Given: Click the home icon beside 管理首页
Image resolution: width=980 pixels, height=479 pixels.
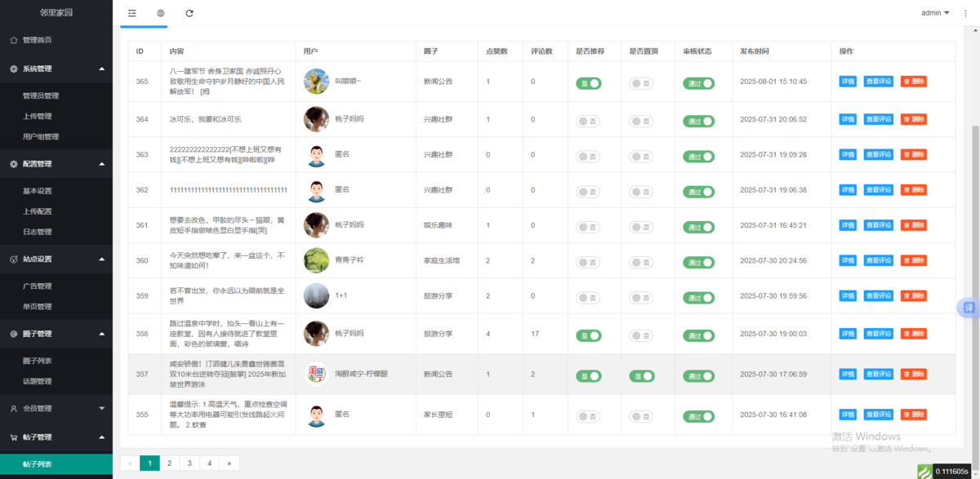Looking at the screenshot, I should click(x=13, y=40).
